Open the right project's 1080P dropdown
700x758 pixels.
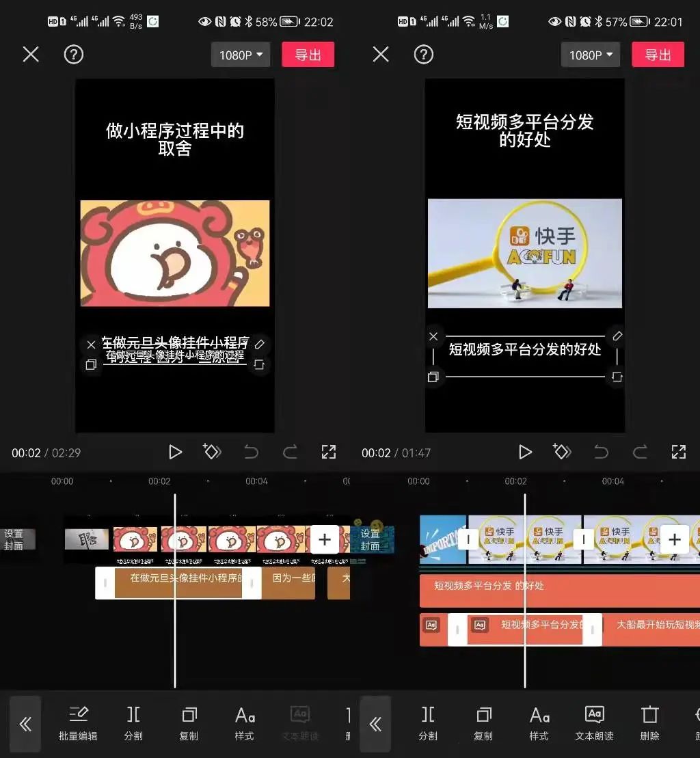pyautogui.click(x=590, y=55)
